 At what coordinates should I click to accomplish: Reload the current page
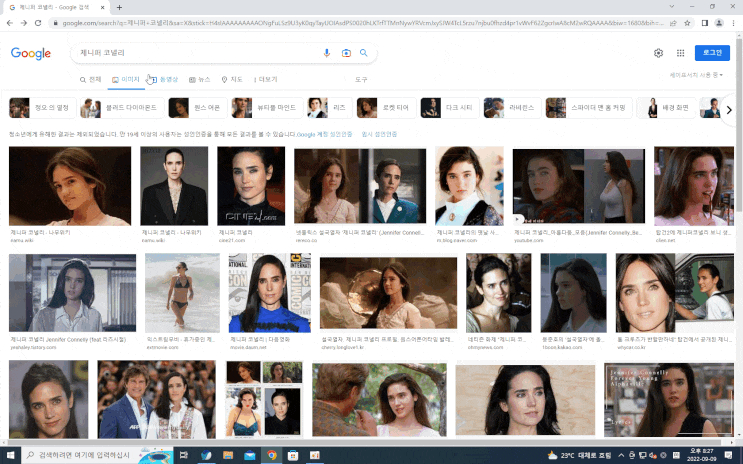tap(38, 23)
